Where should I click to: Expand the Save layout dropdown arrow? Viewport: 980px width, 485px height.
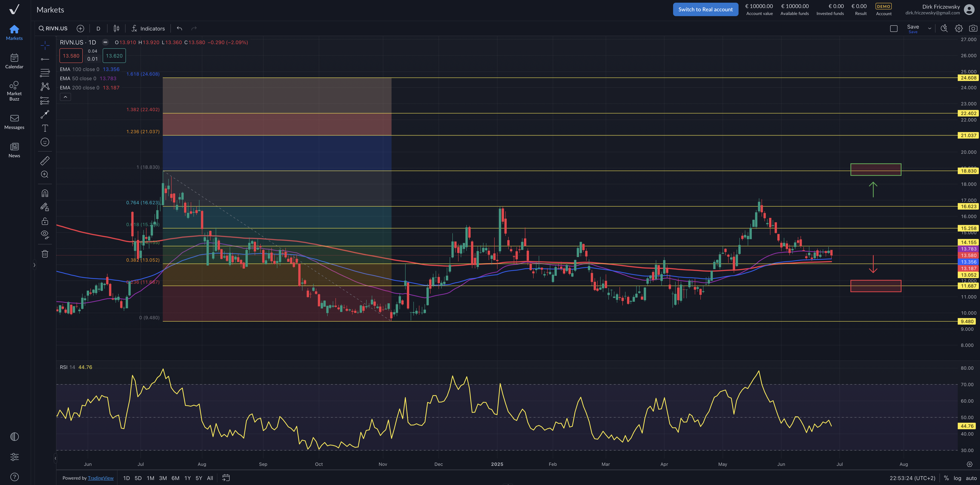tap(929, 29)
